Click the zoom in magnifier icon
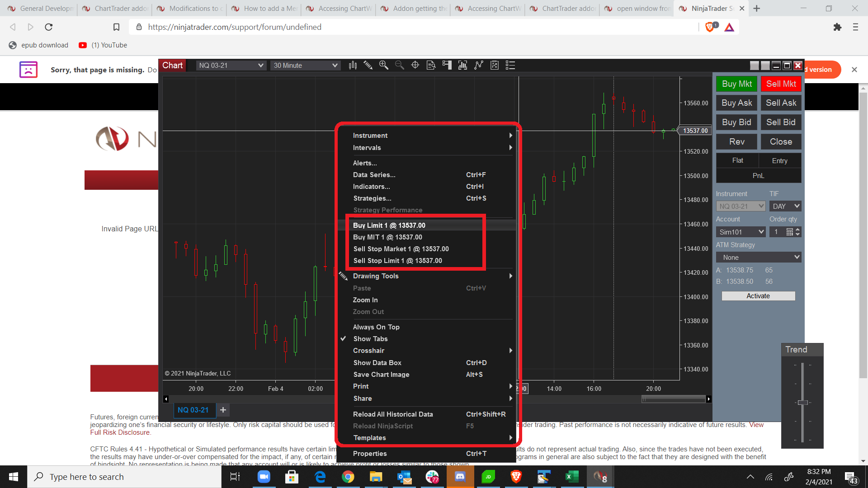The image size is (868, 488). coord(384,66)
